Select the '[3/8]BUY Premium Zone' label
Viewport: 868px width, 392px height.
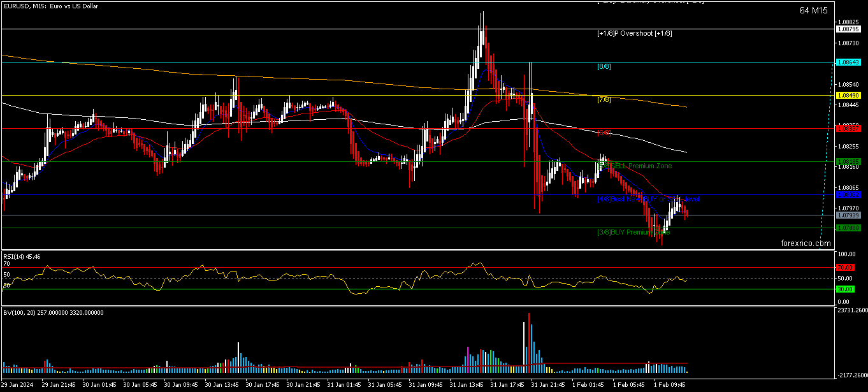pos(633,232)
